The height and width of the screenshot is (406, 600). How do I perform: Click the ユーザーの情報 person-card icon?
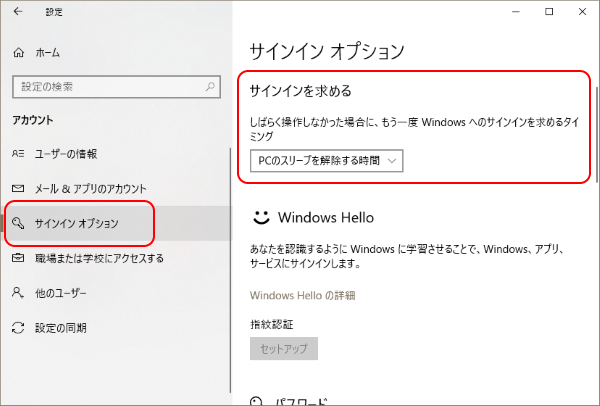[x=18, y=154]
